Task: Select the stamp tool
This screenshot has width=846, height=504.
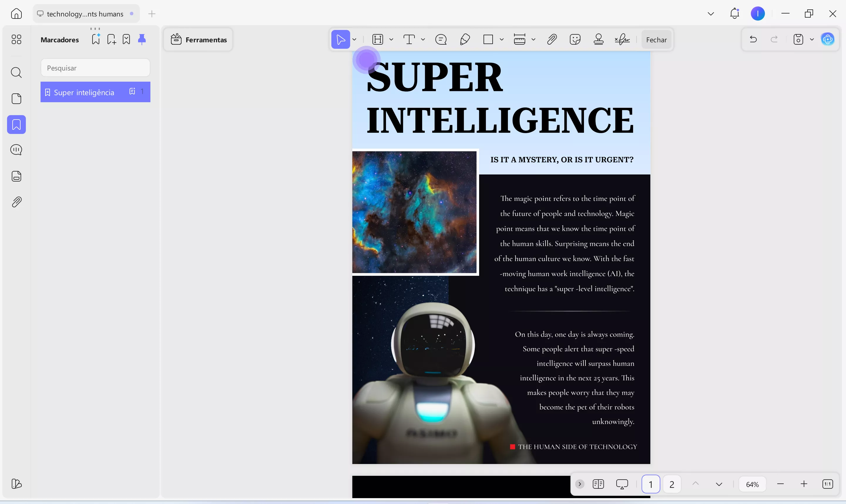Action: 598,40
